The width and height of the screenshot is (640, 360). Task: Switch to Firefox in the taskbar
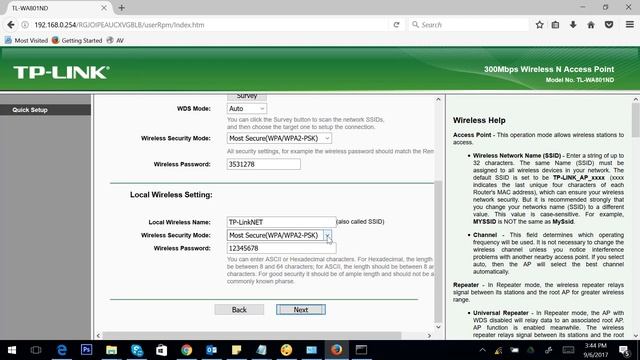point(336,350)
